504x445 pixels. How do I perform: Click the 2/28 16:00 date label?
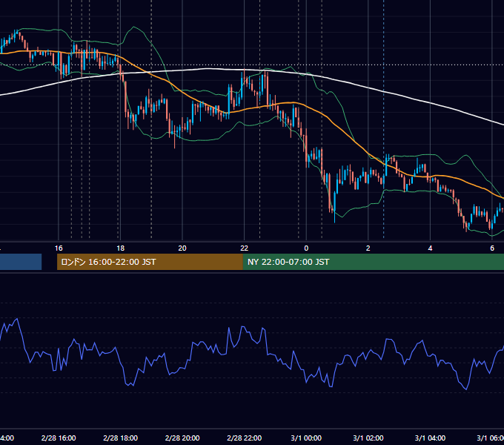coord(59,438)
